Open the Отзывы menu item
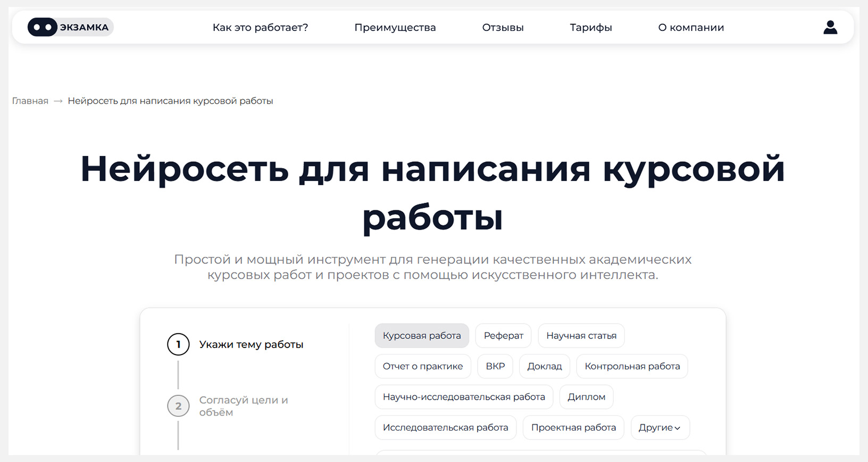Viewport: 868px width, 462px height. (503, 28)
